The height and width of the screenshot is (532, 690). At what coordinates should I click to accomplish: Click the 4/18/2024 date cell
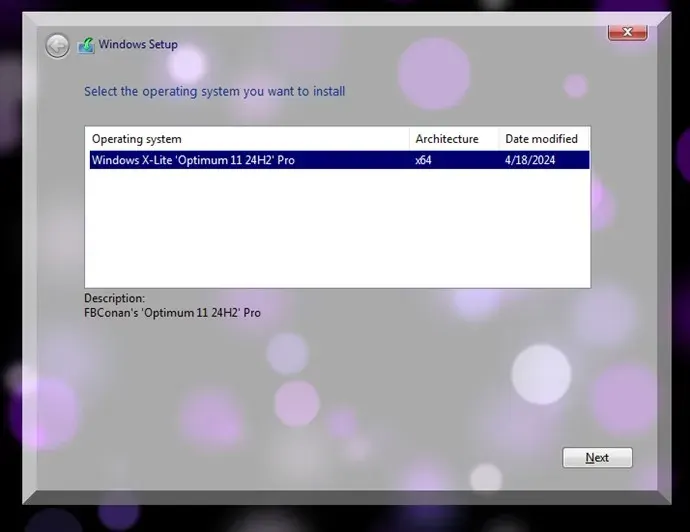click(x=530, y=160)
